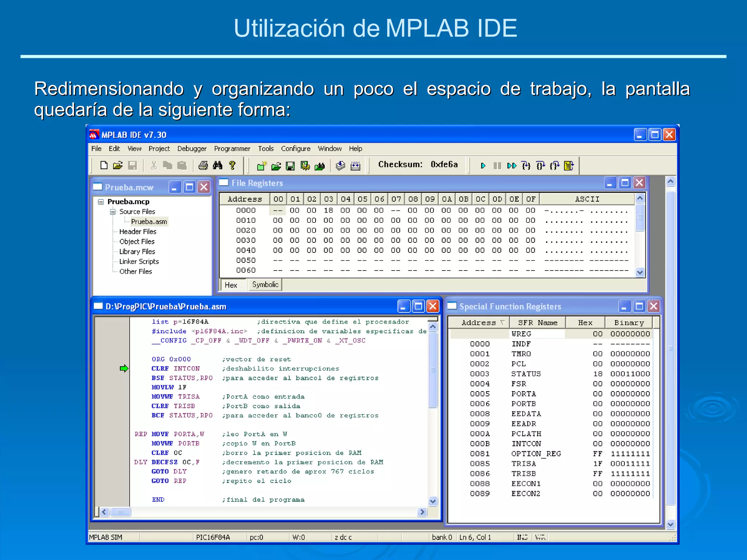
Task: Click the Open File folder icon
Action: 118,166
